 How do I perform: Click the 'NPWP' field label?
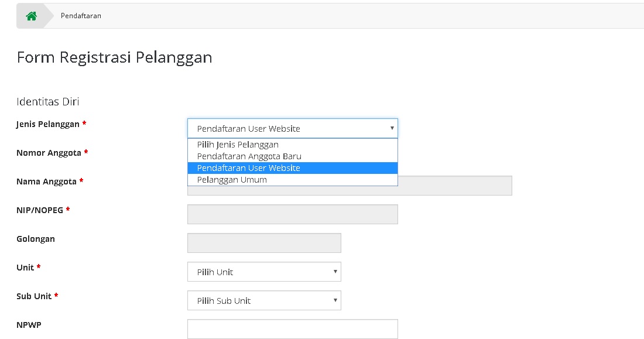click(x=28, y=324)
